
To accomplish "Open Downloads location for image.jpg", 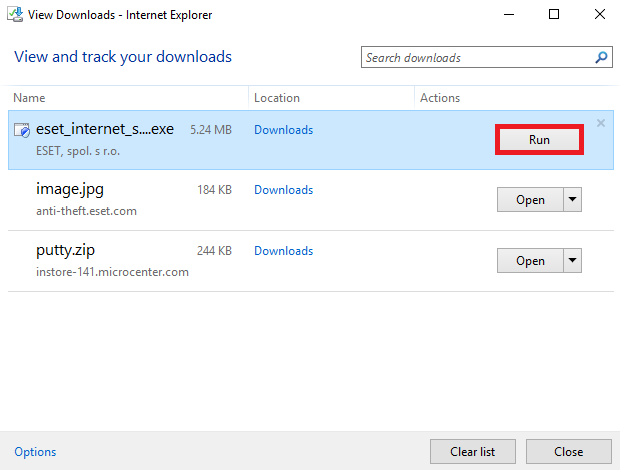I will pos(284,190).
